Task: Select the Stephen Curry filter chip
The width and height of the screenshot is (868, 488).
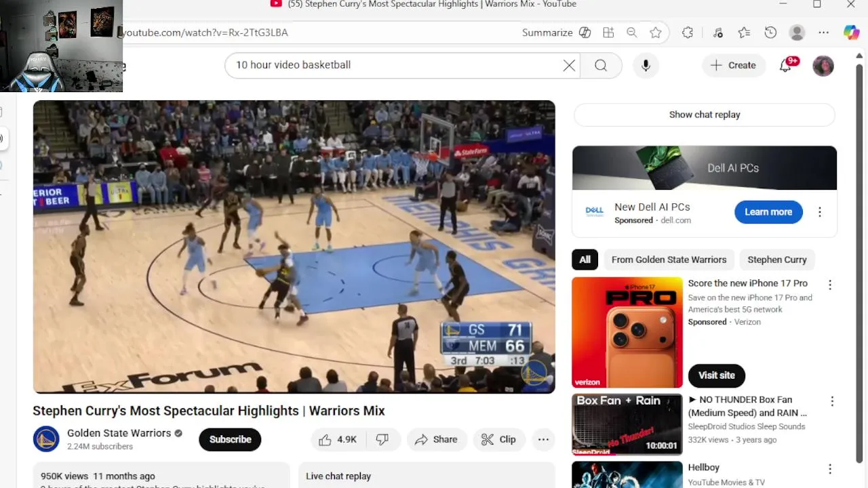Action: (x=777, y=260)
